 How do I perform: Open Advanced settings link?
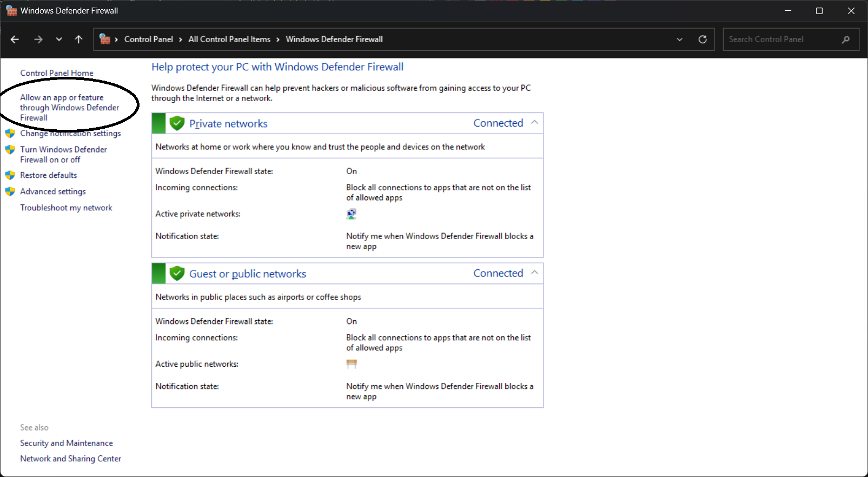53,191
